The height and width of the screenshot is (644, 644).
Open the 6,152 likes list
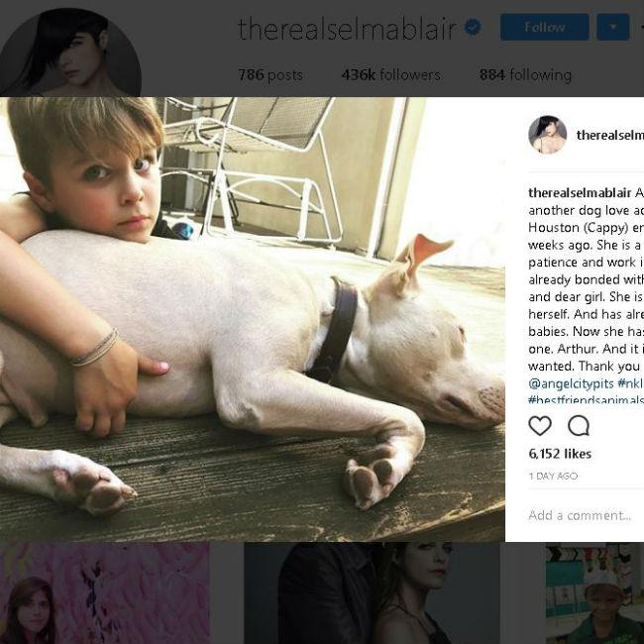560,454
